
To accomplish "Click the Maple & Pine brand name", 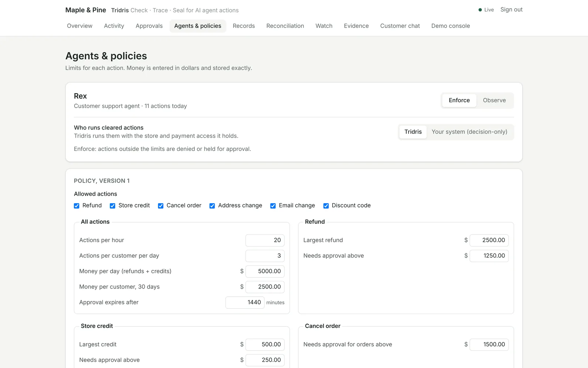I will point(86,10).
